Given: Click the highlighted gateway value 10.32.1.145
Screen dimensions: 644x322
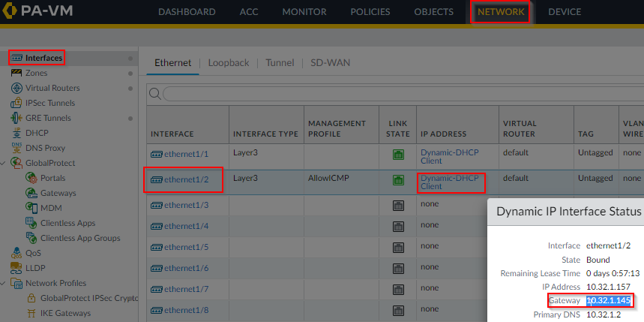Looking at the screenshot, I should click(x=608, y=301).
